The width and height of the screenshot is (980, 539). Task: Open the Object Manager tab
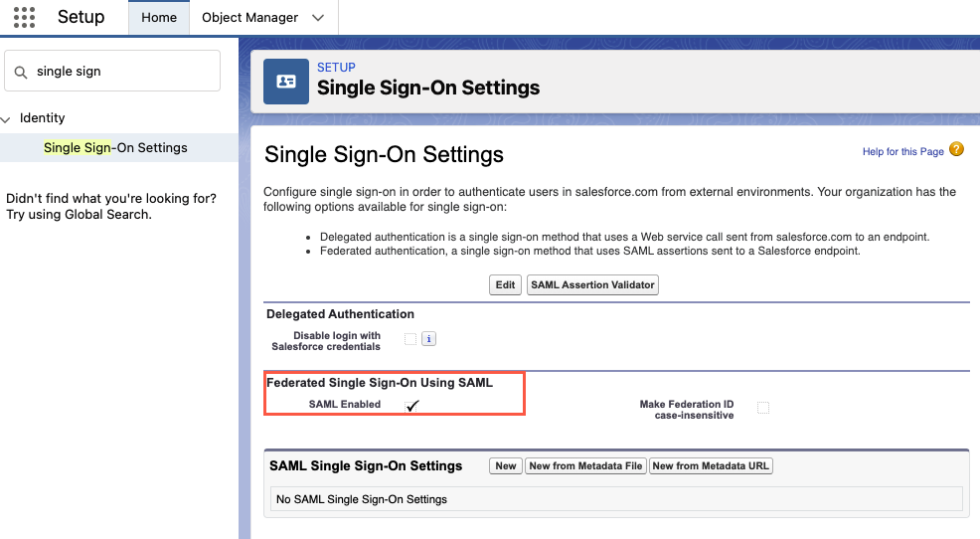click(250, 18)
